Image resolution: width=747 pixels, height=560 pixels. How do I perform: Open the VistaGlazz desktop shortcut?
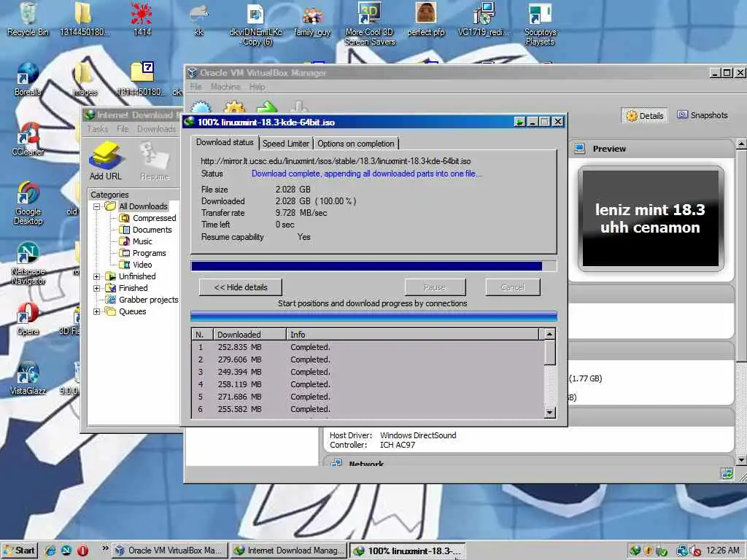(28, 378)
